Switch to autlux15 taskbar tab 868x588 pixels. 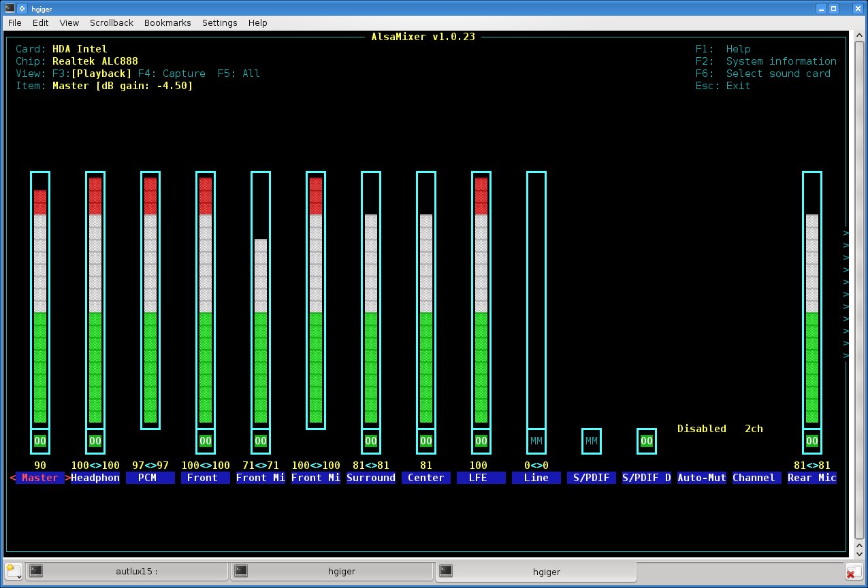pyautogui.click(x=127, y=571)
